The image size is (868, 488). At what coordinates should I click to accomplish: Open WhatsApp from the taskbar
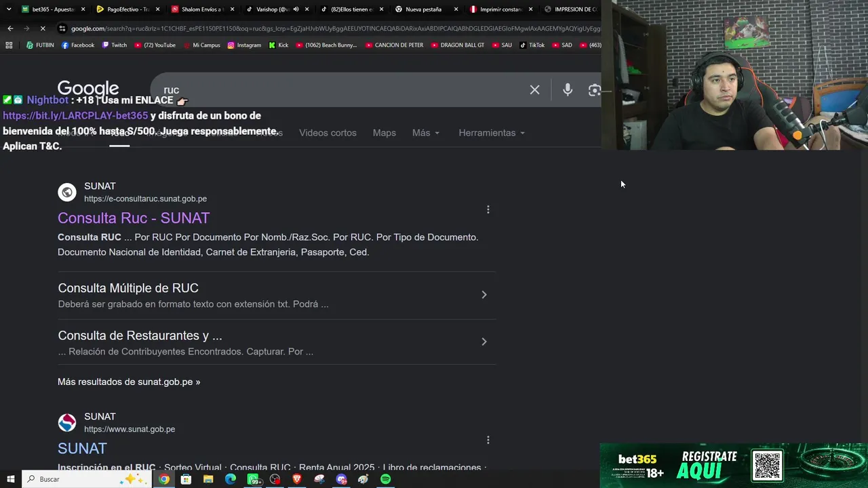254,479
